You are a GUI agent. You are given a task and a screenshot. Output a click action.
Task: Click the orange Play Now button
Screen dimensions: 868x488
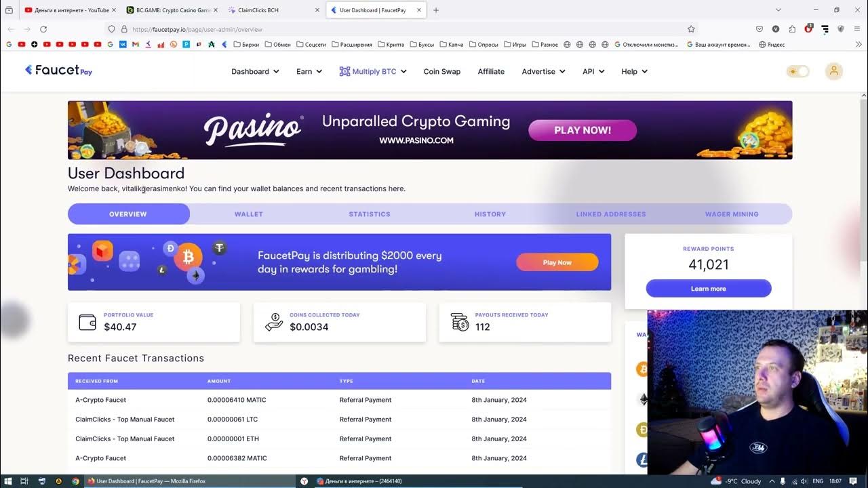click(x=557, y=262)
